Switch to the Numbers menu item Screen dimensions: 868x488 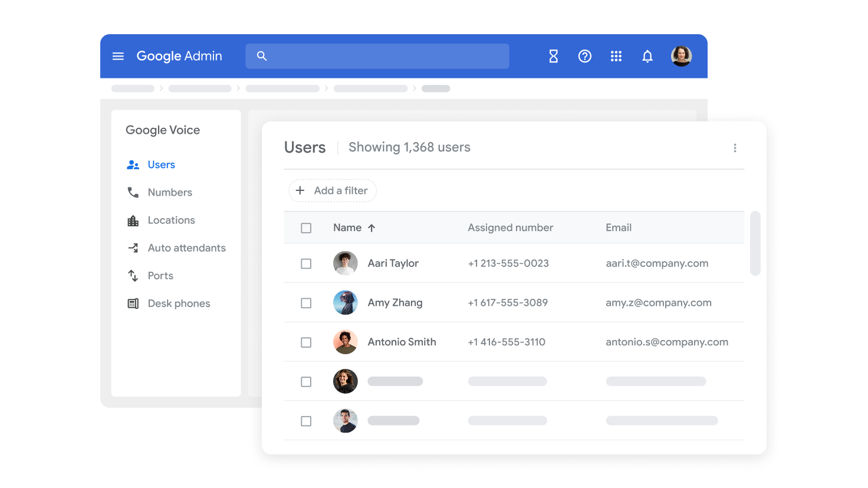click(169, 192)
